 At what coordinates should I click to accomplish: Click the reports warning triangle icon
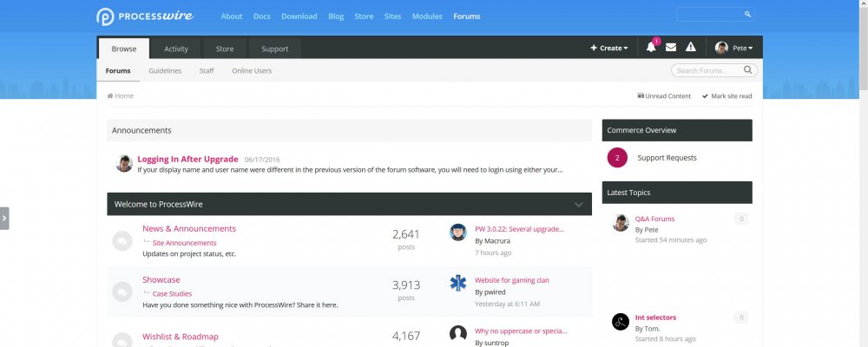(x=691, y=48)
